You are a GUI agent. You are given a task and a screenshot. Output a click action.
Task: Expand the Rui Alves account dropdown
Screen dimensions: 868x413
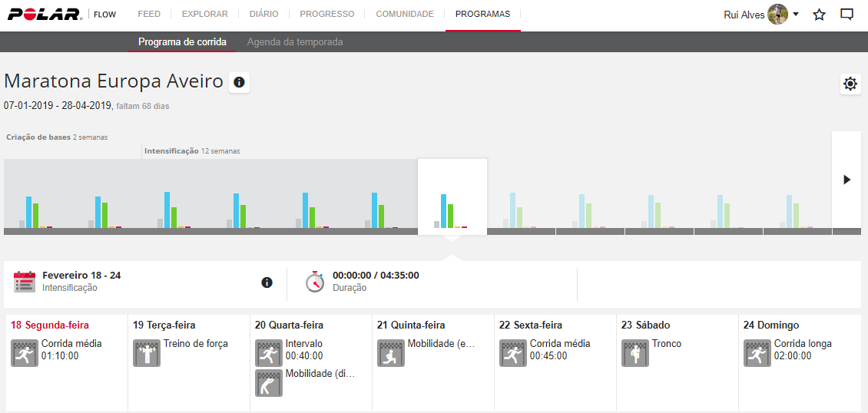pyautogui.click(x=796, y=15)
